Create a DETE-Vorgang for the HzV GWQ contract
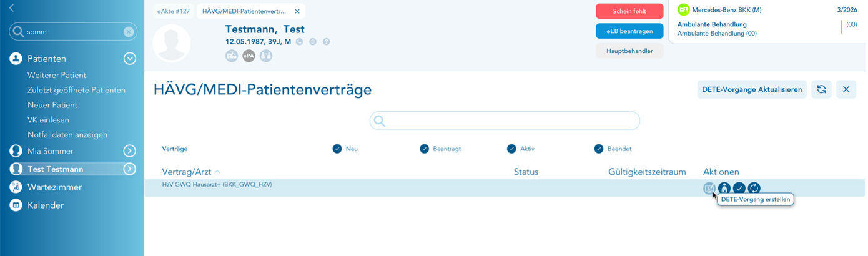Image resolution: width=868 pixels, height=256 pixels. [709, 188]
